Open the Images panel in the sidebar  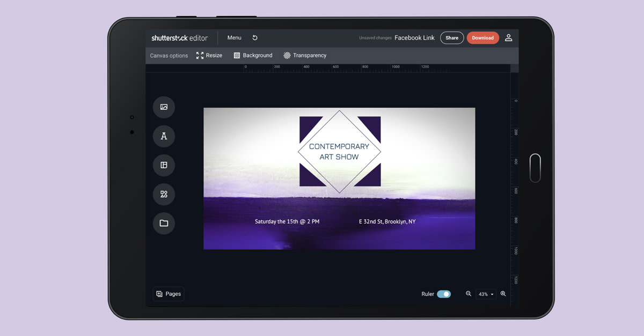164,107
